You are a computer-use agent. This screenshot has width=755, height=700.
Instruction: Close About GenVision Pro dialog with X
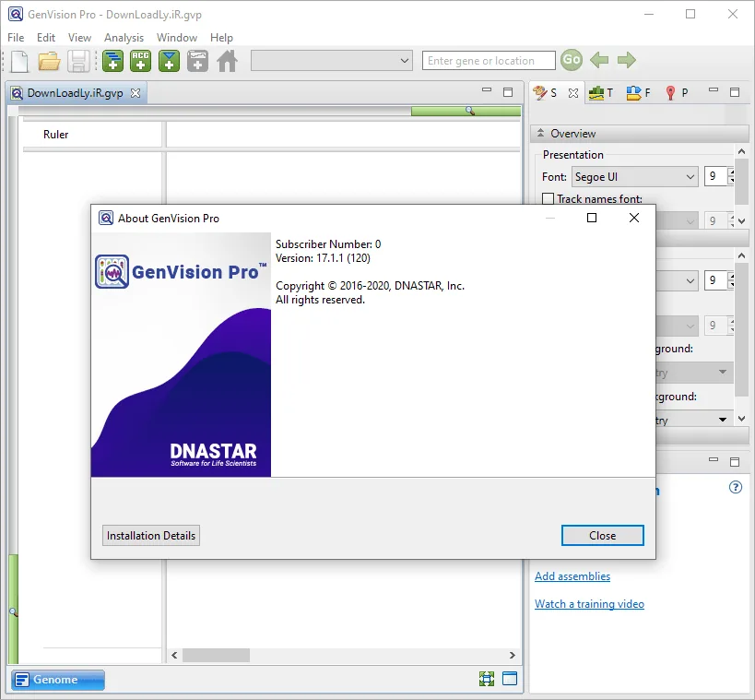(x=633, y=218)
